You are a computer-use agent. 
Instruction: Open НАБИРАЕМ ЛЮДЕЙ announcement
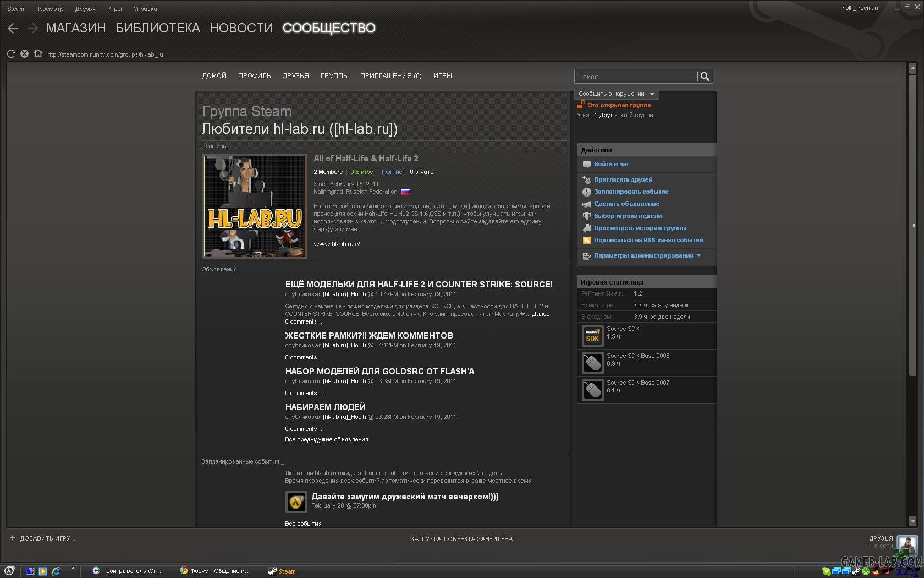pyautogui.click(x=325, y=407)
